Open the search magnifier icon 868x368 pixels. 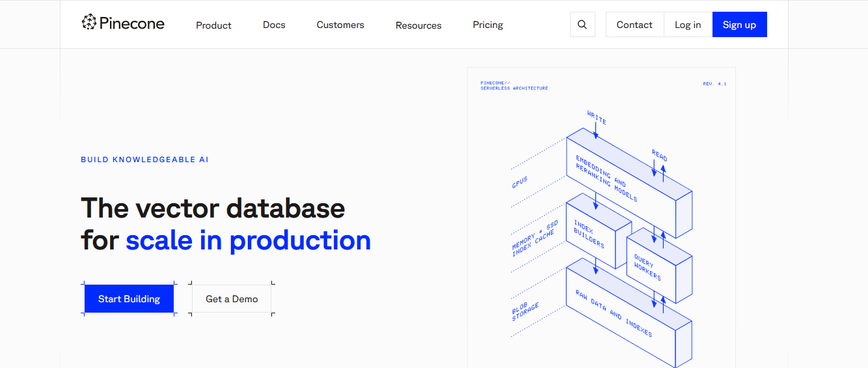pyautogui.click(x=582, y=25)
